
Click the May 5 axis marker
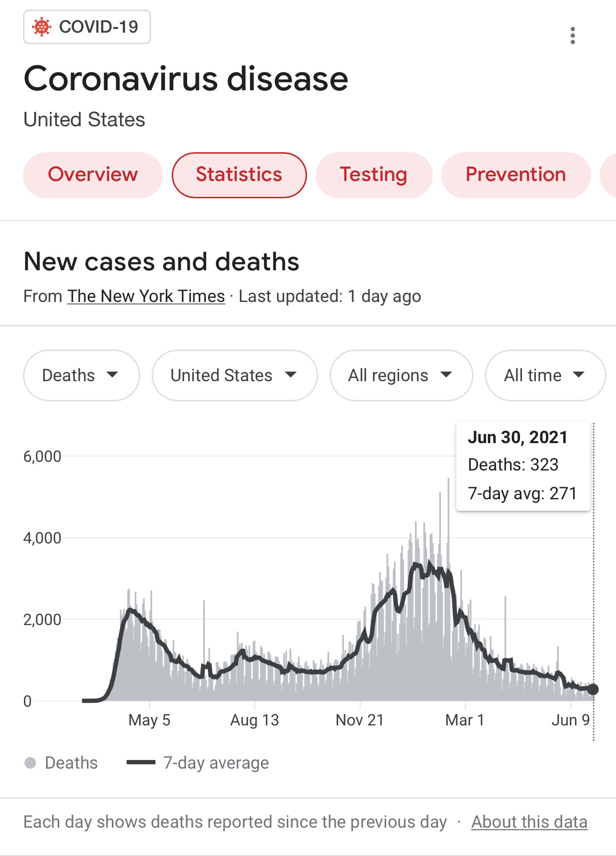coord(149,720)
